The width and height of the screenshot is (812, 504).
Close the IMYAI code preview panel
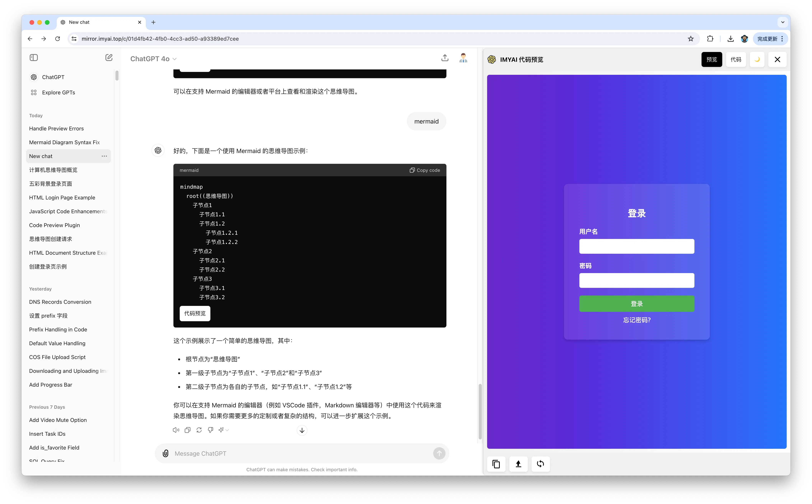point(777,59)
